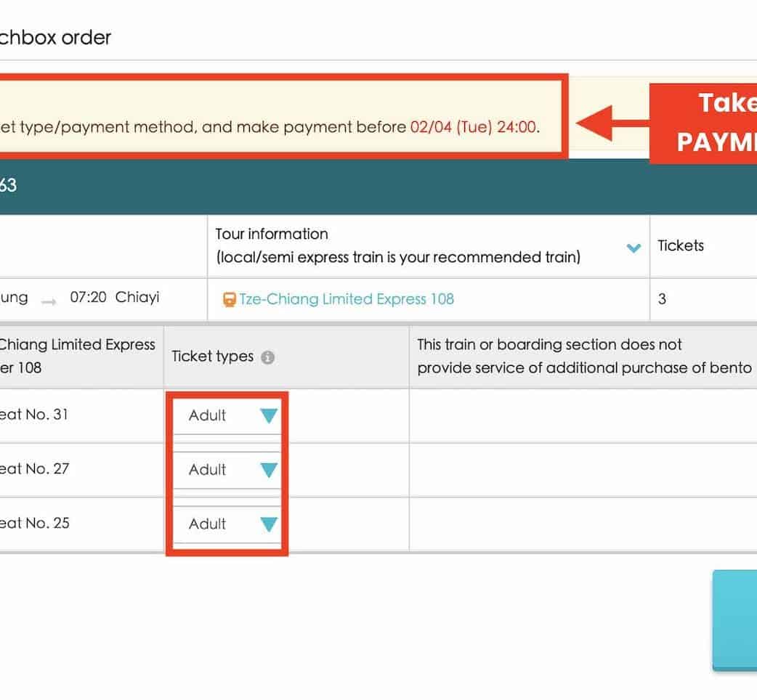Viewport: 757px width, 700px height.
Task: Click the info icon beside Ticket types
Action: pos(267,357)
